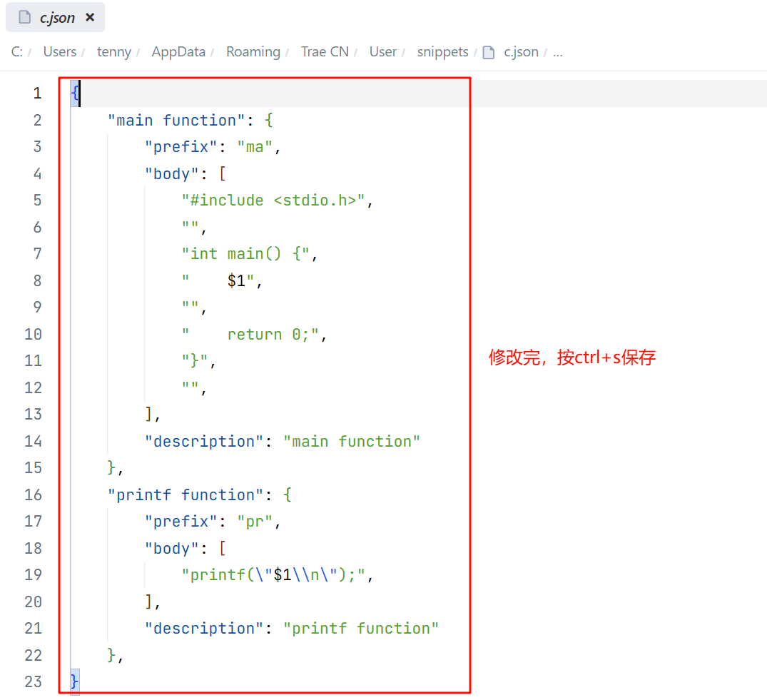Click the "main function" key on line 2
767x700 pixels.
pos(176,121)
